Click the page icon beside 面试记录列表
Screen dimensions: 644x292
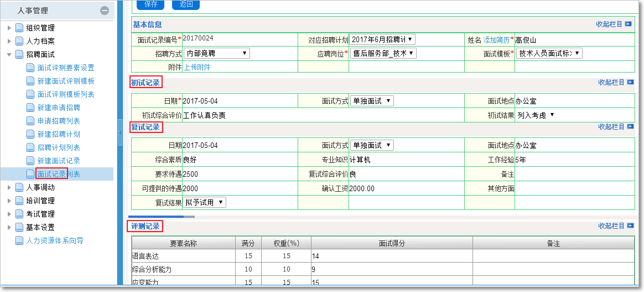tap(30, 175)
